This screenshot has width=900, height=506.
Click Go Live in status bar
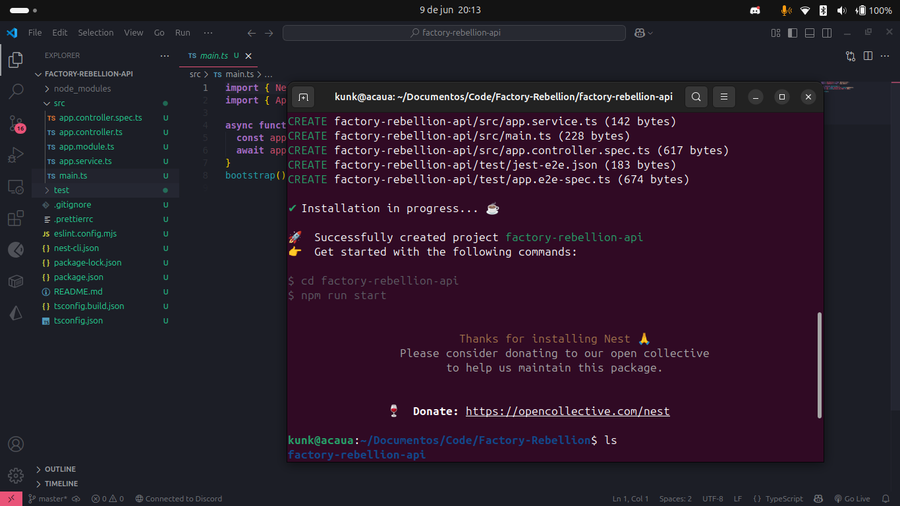852,499
